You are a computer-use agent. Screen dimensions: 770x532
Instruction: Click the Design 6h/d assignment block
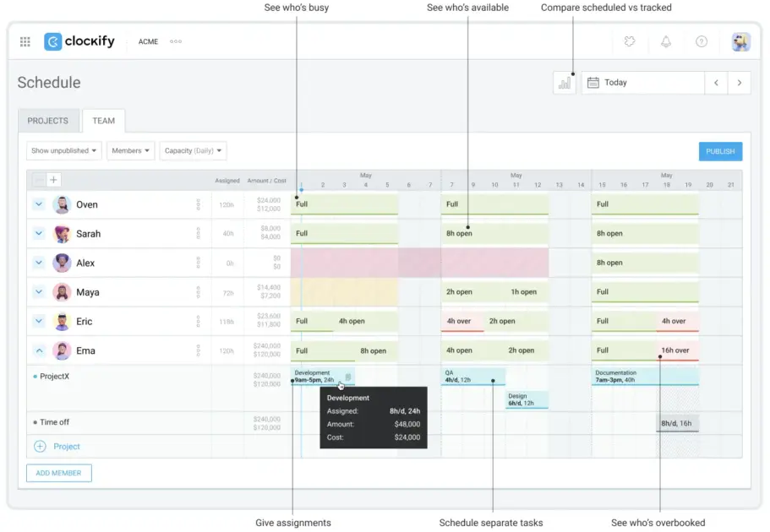[x=527, y=399]
